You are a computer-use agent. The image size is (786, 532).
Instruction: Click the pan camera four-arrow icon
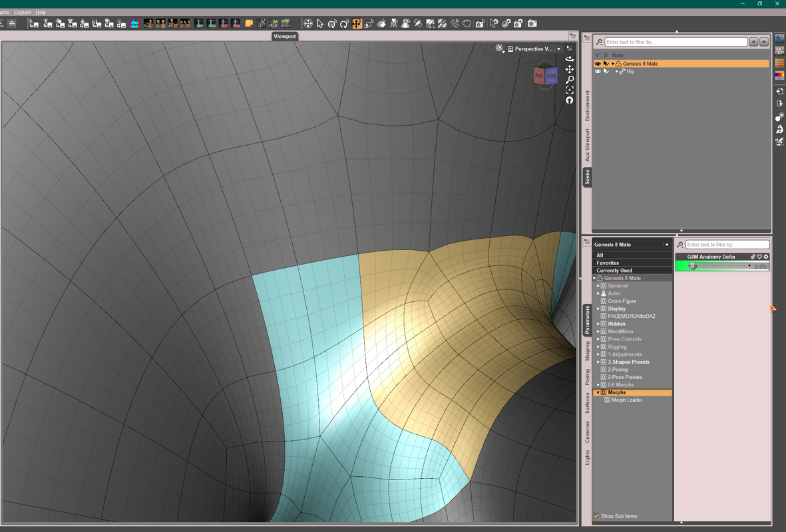[x=570, y=69]
